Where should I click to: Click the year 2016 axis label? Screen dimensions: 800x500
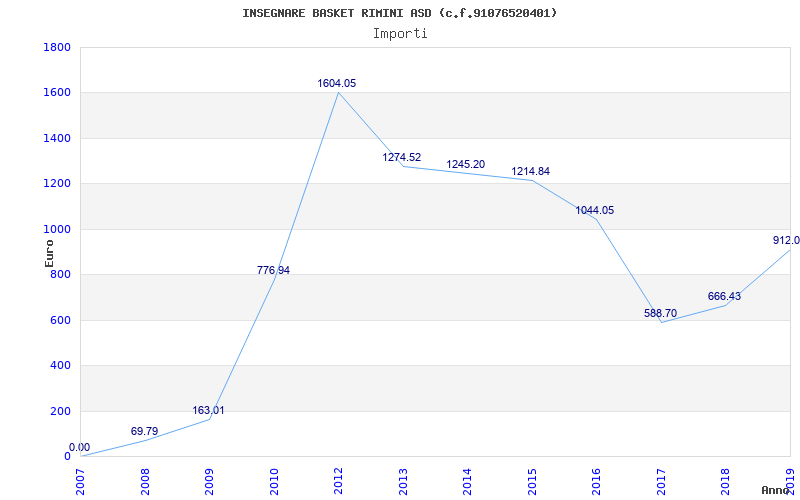point(596,482)
